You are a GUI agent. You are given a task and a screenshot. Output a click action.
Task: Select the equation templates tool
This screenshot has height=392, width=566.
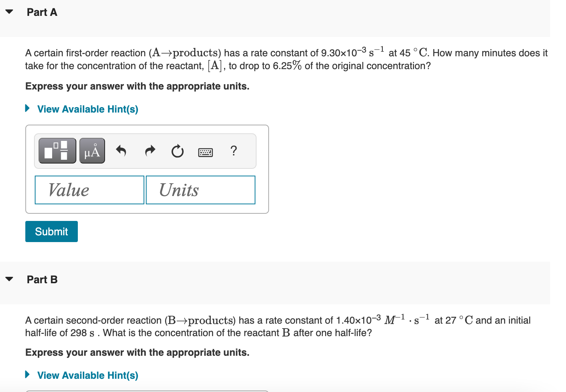pyautogui.click(x=57, y=151)
